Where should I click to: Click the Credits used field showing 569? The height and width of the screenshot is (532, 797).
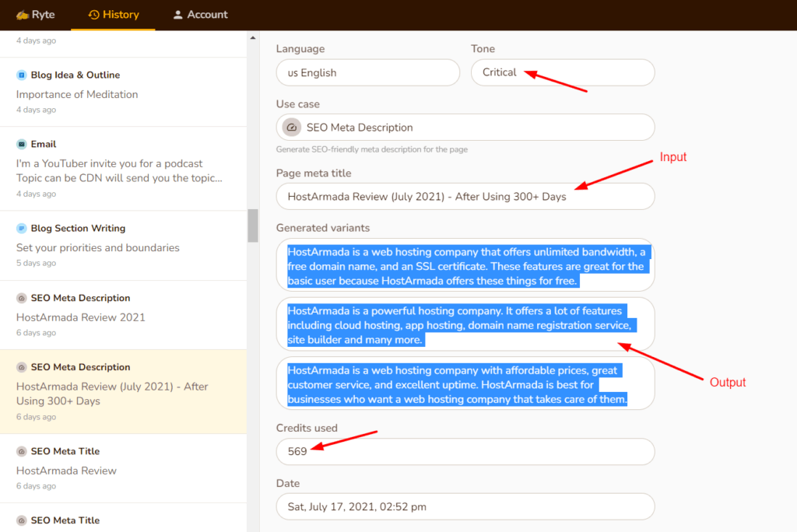(x=465, y=451)
